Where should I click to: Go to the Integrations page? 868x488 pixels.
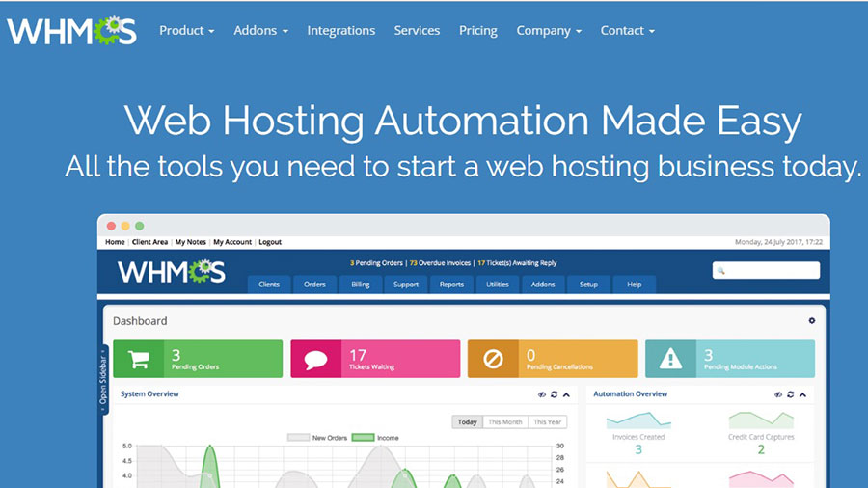click(341, 31)
